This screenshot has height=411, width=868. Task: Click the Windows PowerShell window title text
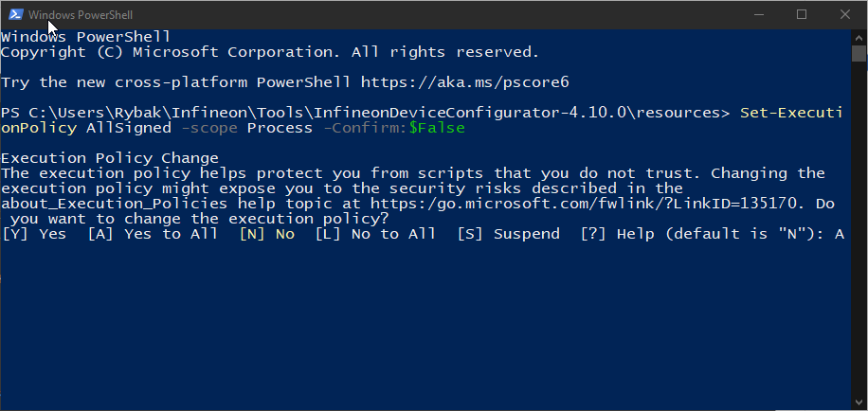(81, 15)
